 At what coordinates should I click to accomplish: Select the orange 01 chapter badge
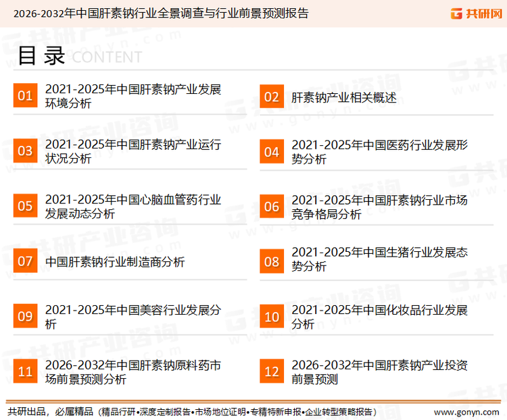(25, 95)
